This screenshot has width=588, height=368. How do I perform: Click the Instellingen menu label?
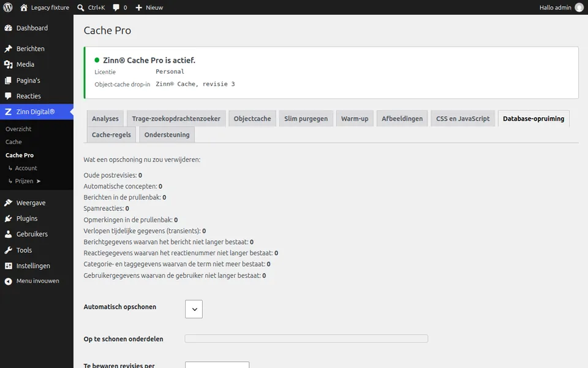point(33,266)
